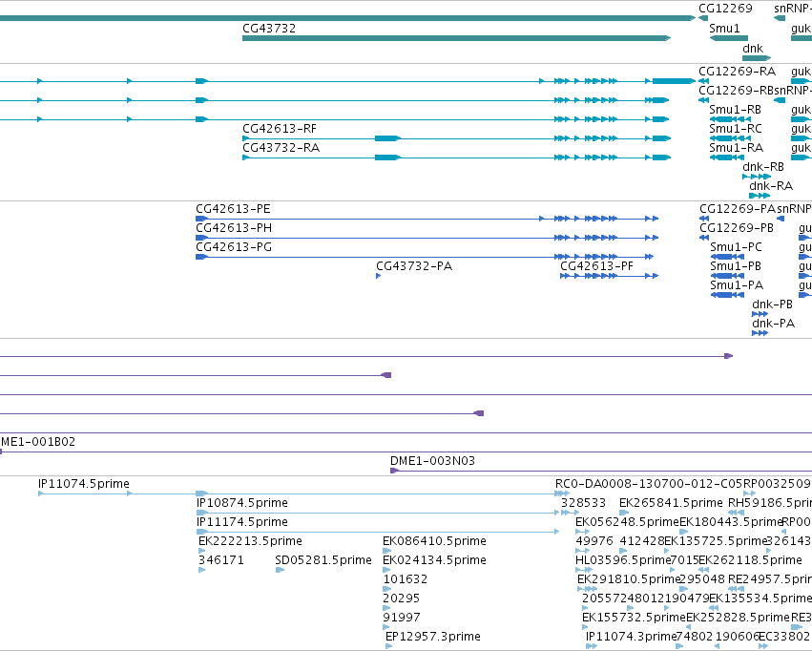Click the teal dnk gene arrow glyph

click(x=757, y=58)
